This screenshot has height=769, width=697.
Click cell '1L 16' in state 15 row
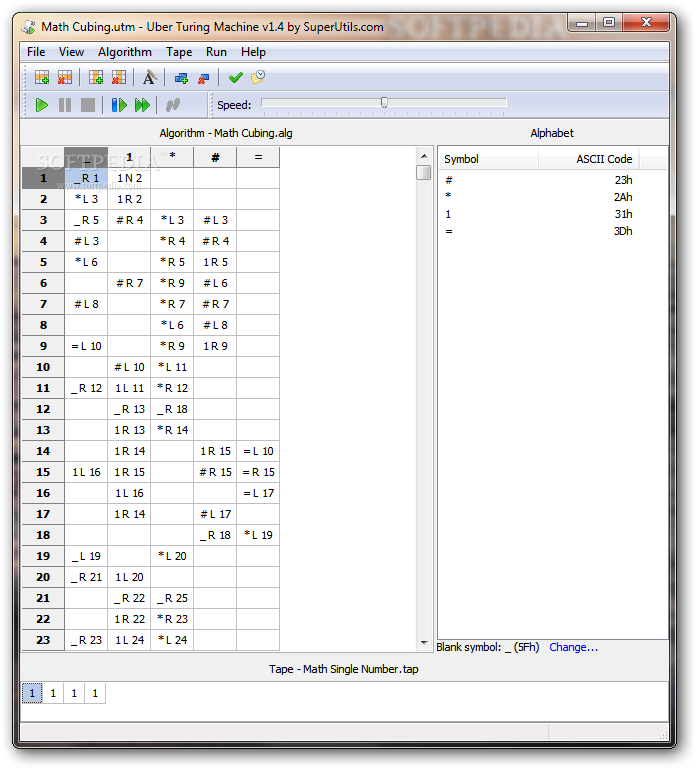pyautogui.click(x=86, y=472)
